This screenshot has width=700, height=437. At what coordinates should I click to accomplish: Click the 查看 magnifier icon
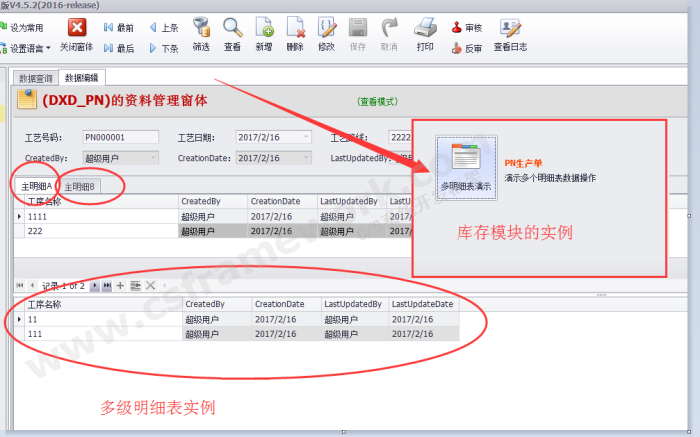click(x=232, y=28)
